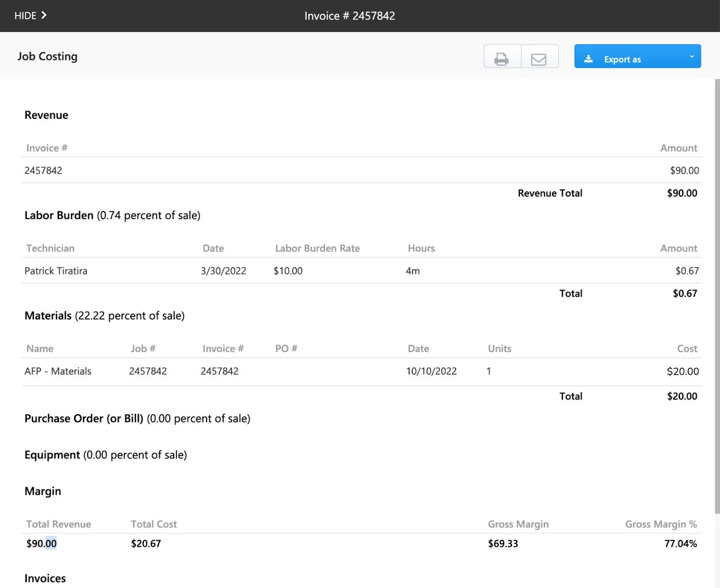Select the Gross Margin % value 77.04%
The width and height of the screenshot is (720, 588).
coord(679,543)
